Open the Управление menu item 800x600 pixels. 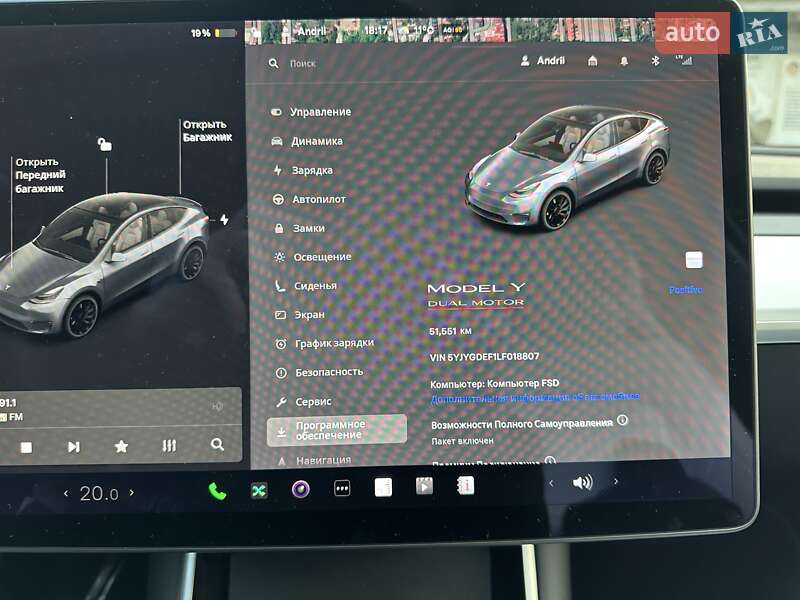[x=311, y=112]
